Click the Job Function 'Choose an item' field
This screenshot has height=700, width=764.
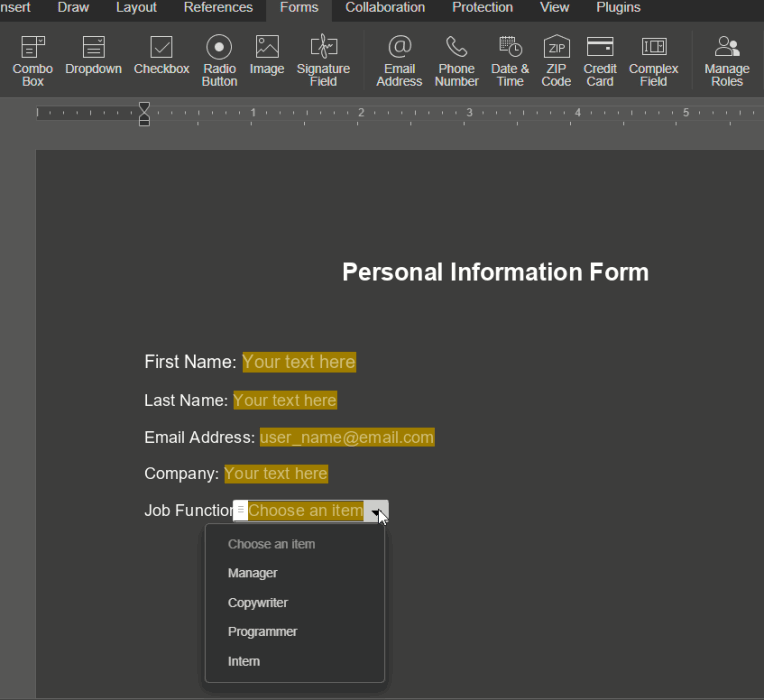(306, 511)
